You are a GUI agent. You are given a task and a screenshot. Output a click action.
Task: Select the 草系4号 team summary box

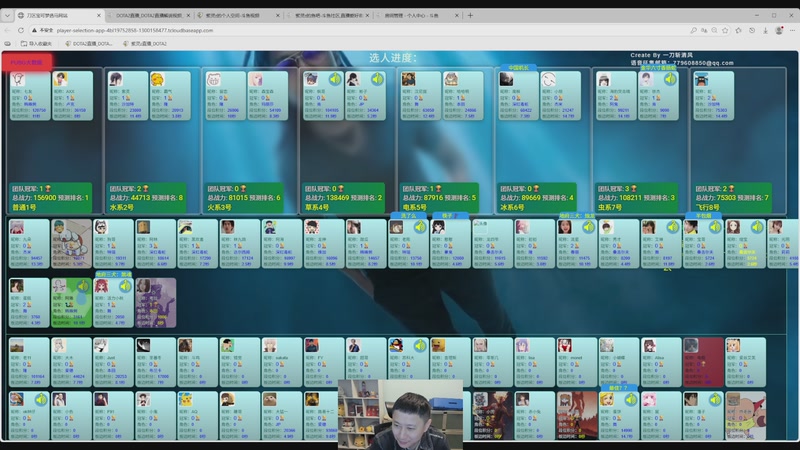[343, 198]
